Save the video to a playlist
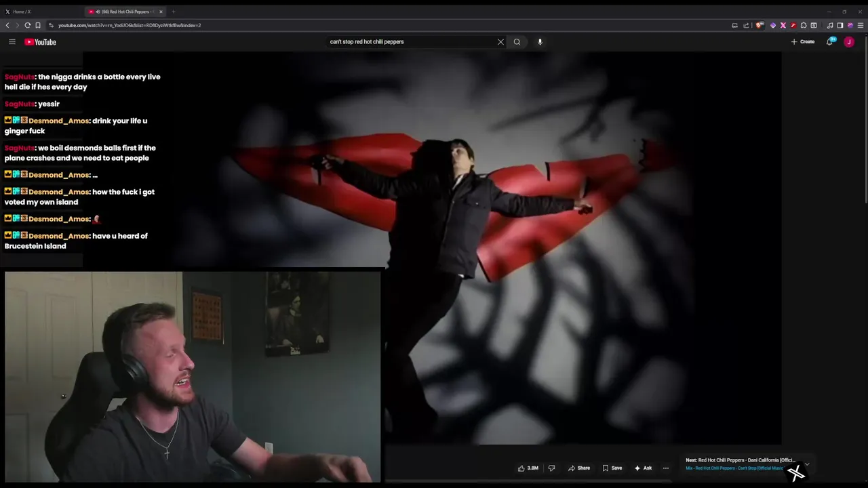Screen dimensions: 868x488 point(612,468)
